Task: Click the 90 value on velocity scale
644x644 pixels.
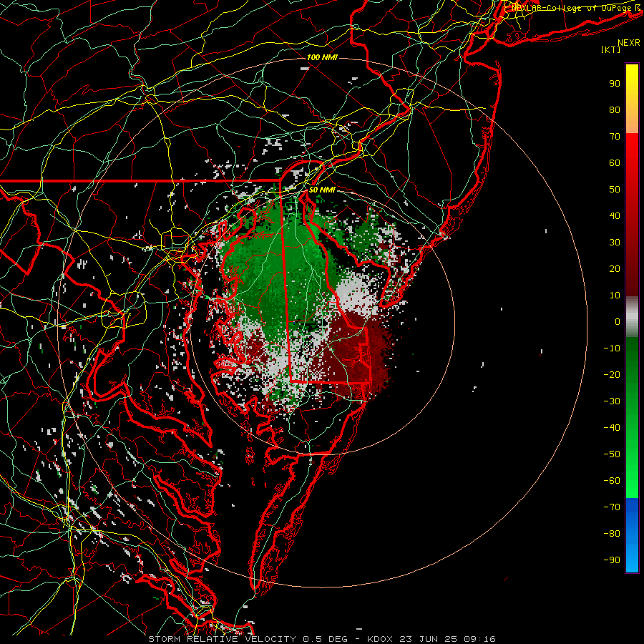Action: tap(615, 84)
